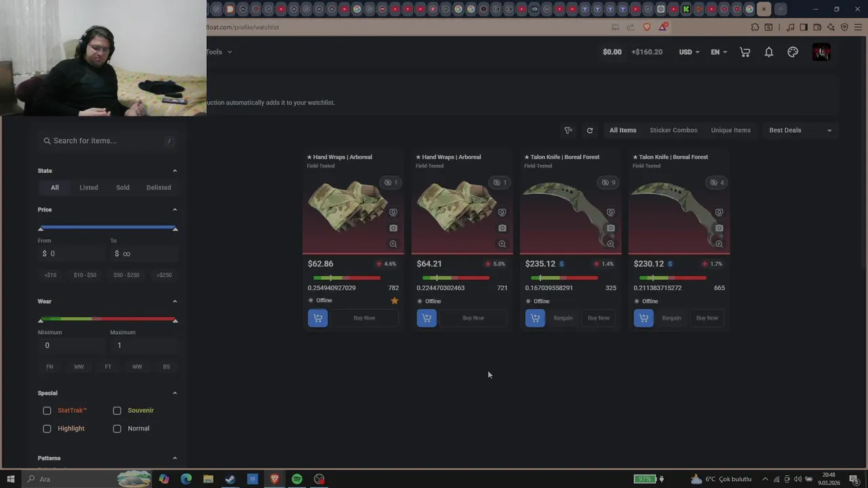Select the $50 - $250 price preset

click(x=126, y=275)
